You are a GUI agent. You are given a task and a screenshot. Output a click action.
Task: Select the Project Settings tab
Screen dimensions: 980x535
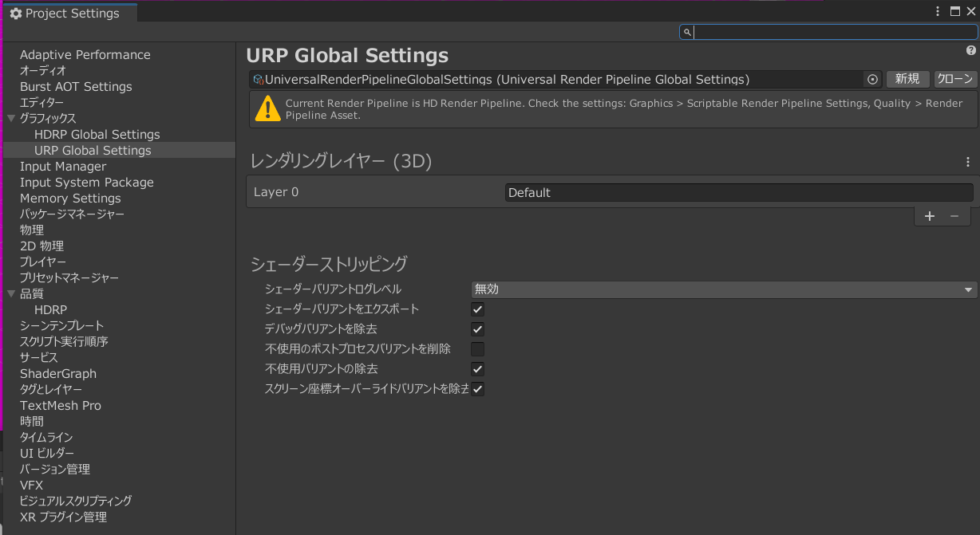(x=70, y=13)
